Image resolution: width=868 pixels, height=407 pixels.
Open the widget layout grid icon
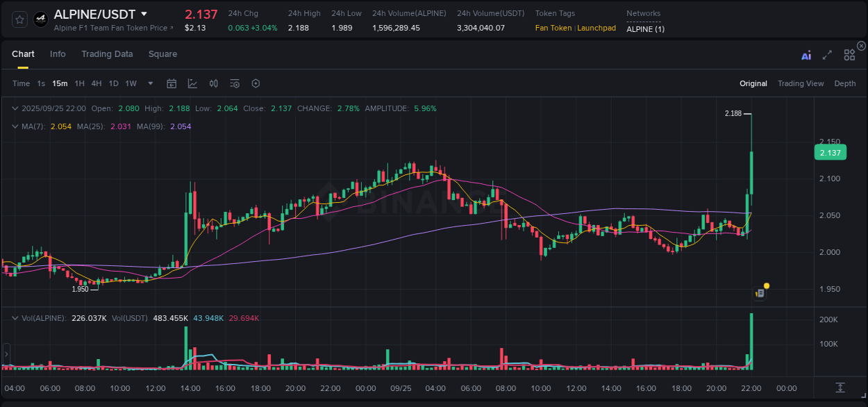coord(849,54)
